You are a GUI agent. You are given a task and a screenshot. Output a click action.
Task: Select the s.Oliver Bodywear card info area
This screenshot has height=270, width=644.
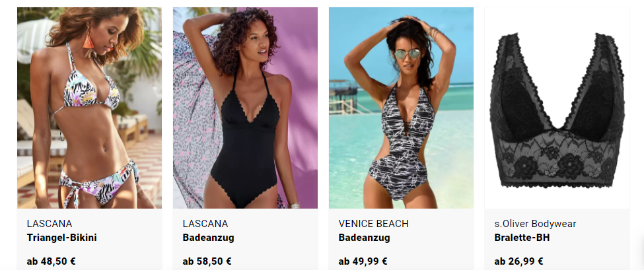557,239
